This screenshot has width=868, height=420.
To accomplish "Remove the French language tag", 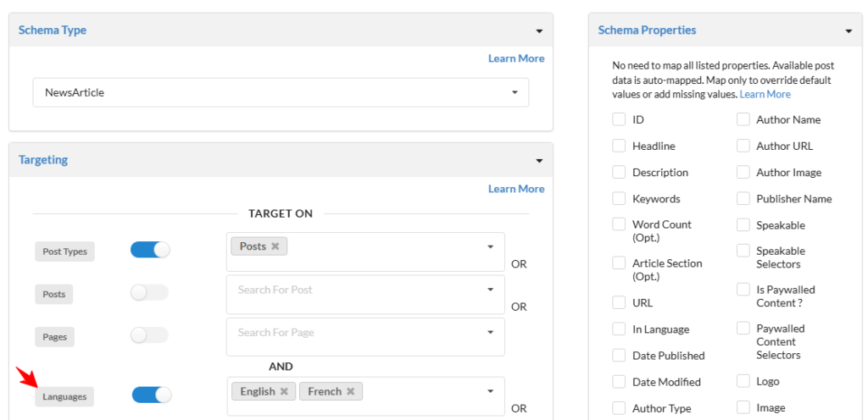I will pyautogui.click(x=350, y=391).
